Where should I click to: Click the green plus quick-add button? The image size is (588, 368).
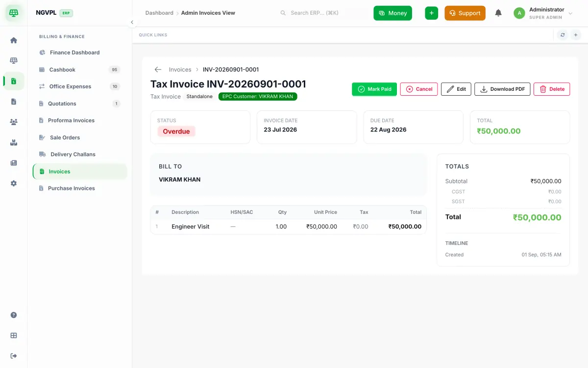(431, 13)
